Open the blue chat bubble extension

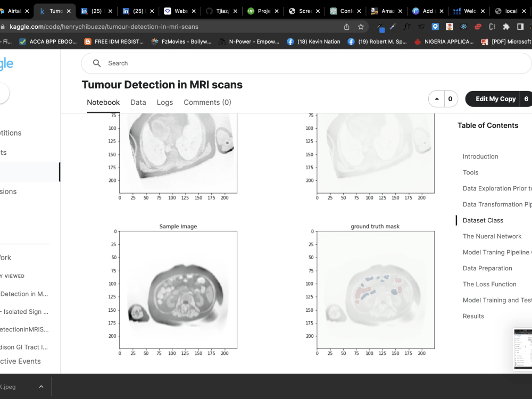(x=435, y=27)
